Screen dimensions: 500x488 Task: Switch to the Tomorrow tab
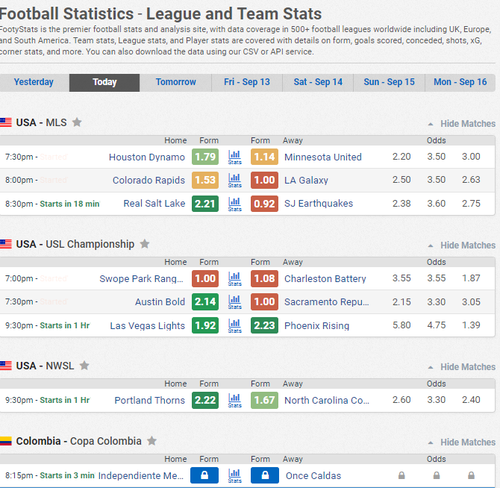(x=176, y=82)
